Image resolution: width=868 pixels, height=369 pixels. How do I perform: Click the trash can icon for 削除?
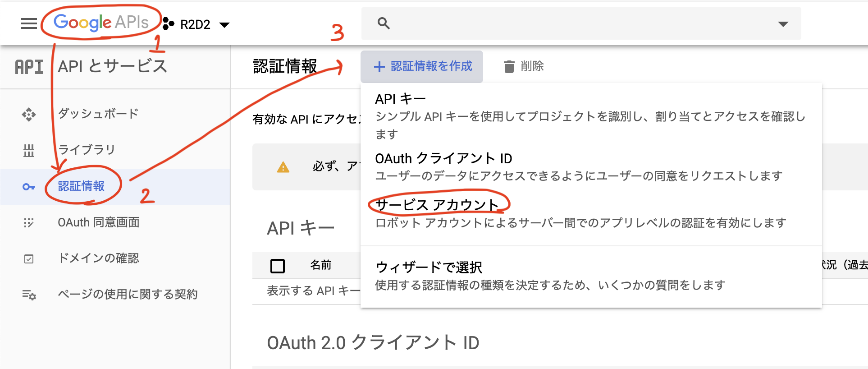tap(509, 67)
